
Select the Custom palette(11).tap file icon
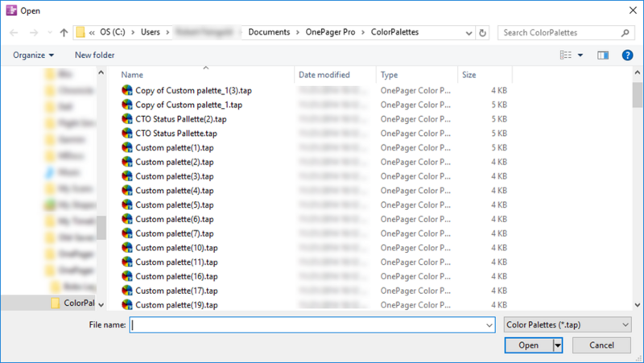(127, 262)
